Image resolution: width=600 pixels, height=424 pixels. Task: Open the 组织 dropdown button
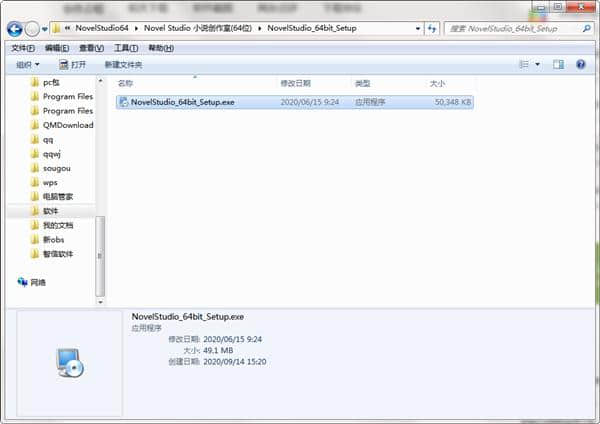click(28, 65)
